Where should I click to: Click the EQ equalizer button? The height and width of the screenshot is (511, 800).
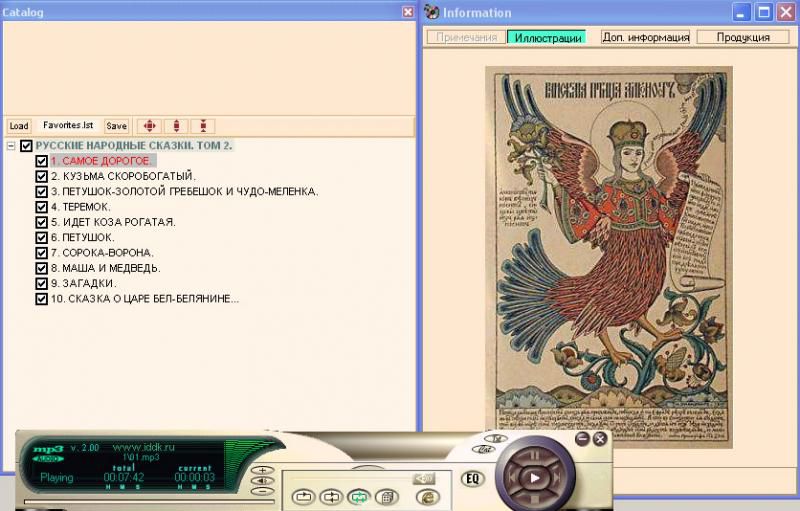coord(473,477)
